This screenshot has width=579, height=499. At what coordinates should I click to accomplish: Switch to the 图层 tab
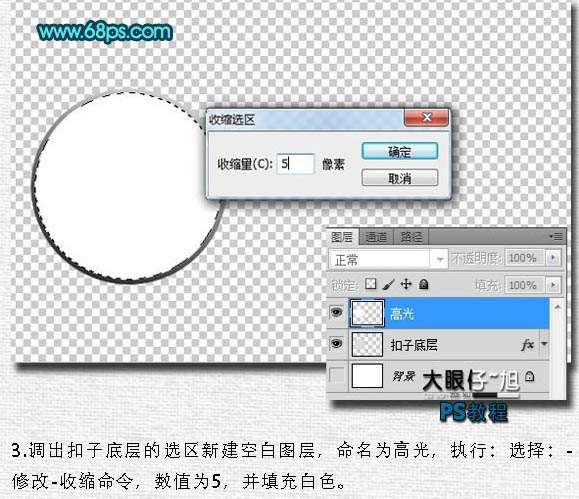[342, 237]
